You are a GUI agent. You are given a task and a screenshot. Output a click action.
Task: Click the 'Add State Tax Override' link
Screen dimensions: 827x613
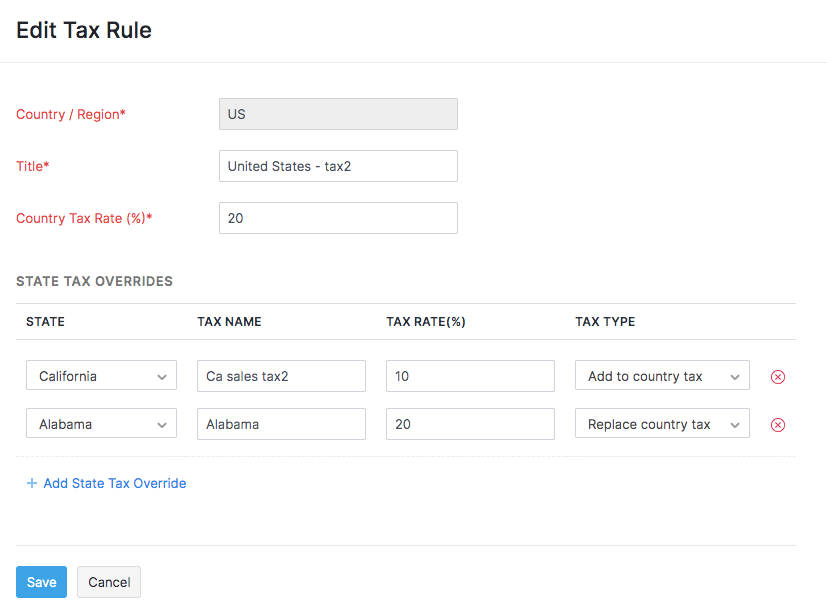coord(113,483)
